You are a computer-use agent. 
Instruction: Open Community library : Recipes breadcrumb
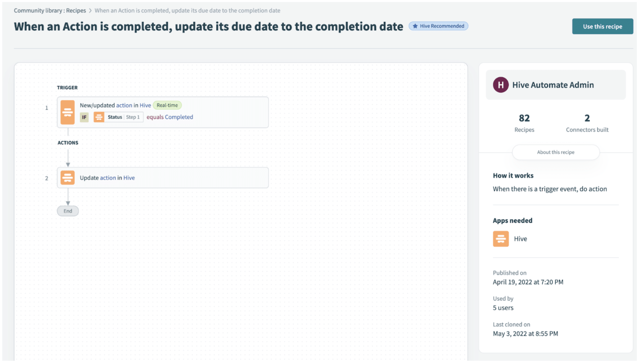pyautogui.click(x=50, y=10)
